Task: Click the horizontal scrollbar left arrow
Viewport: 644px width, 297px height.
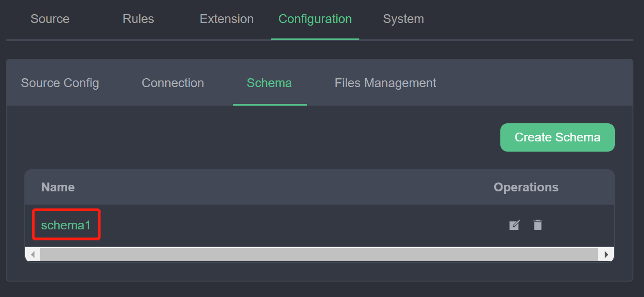Action: coord(33,255)
